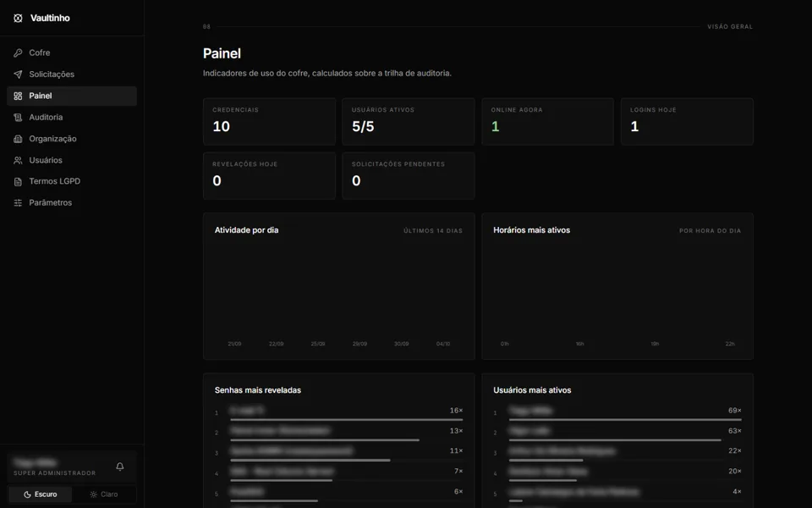Click the Credenciais card showing 10
The image size is (812, 508).
(269, 122)
